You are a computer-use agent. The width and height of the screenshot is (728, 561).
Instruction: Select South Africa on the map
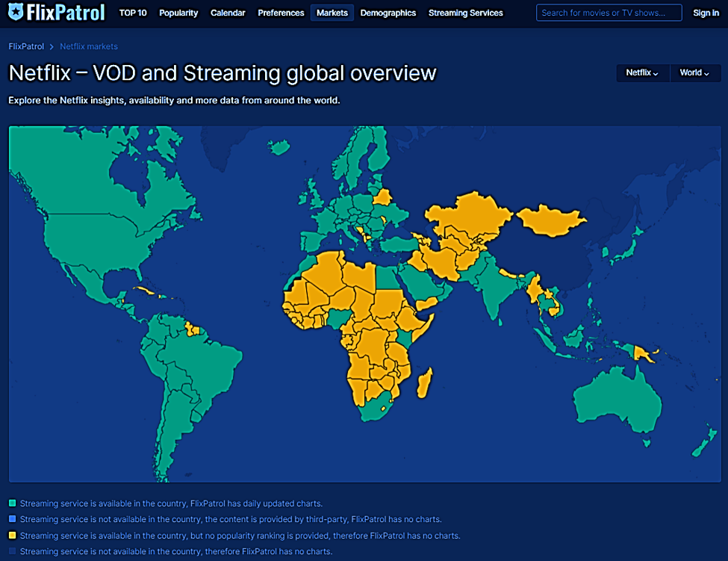point(376,409)
